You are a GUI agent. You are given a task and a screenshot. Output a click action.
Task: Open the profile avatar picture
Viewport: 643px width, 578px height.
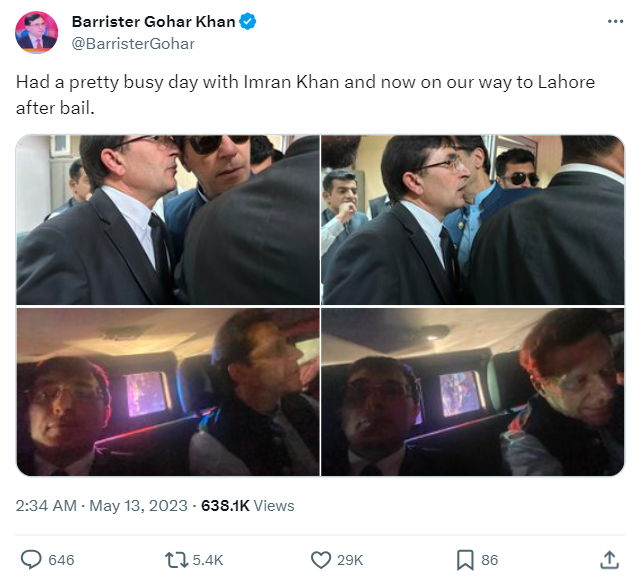36,33
